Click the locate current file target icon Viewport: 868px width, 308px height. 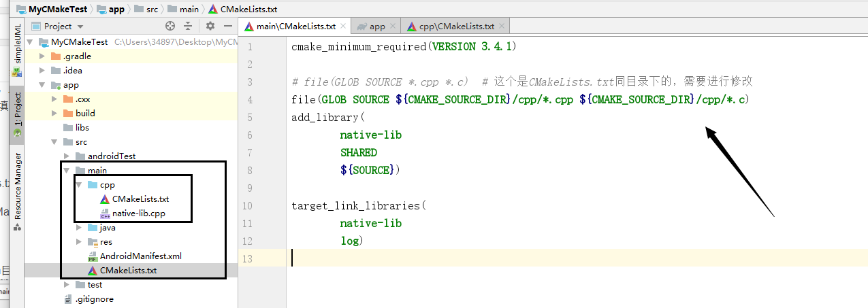pyautogui.click(x=170, y=27)
